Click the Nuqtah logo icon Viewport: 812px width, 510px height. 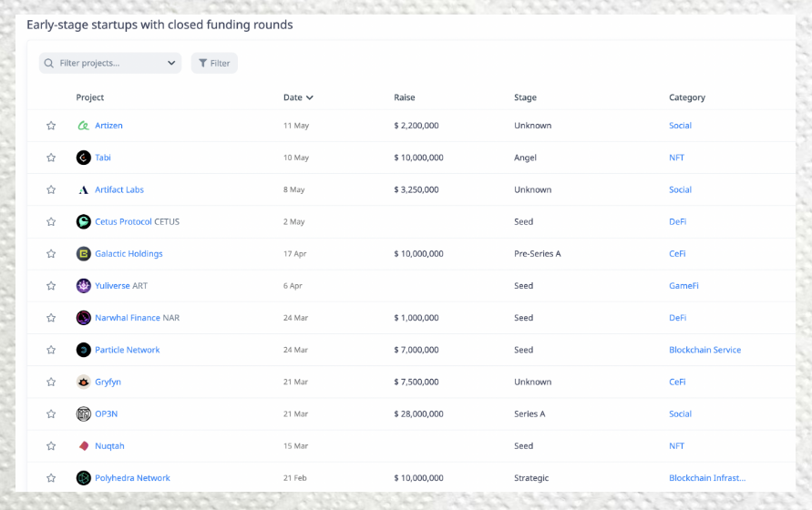click(83, 446)
